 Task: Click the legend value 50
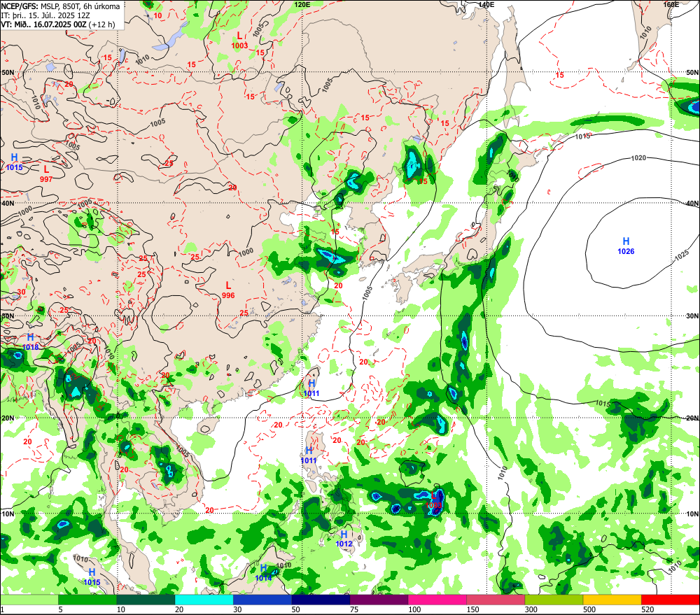295,609
